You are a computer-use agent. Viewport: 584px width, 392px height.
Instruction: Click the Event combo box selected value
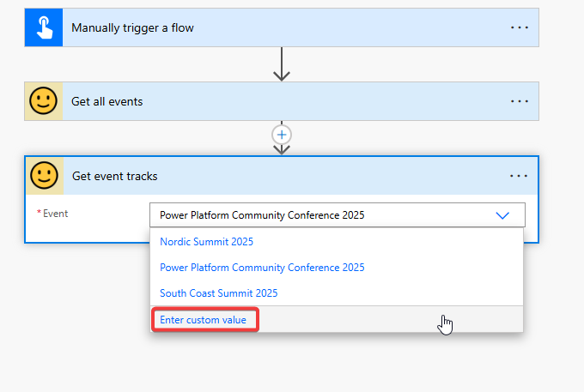point(262,215)
